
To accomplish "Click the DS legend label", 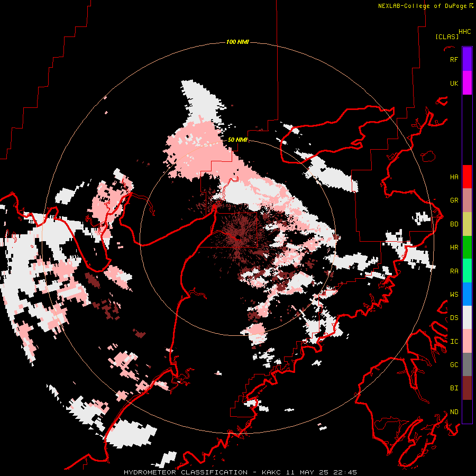I will coord(454,318).
